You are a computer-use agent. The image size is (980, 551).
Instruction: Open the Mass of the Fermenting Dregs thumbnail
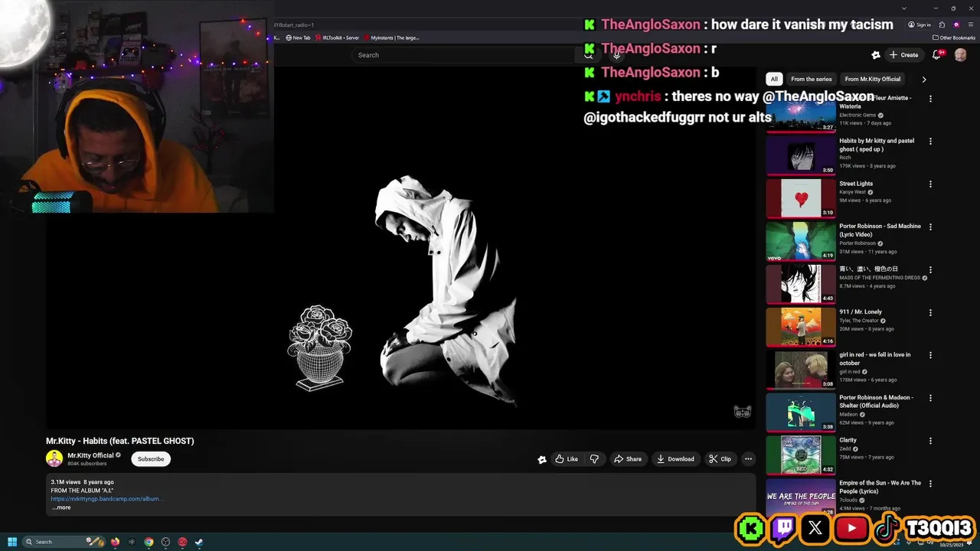801,283
